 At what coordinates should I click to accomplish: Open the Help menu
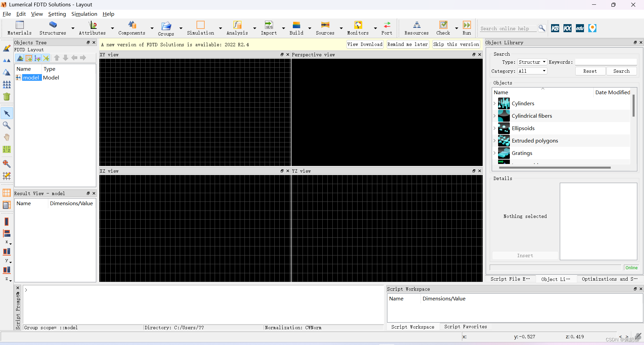pyautogui.click(x=108, y=14)
